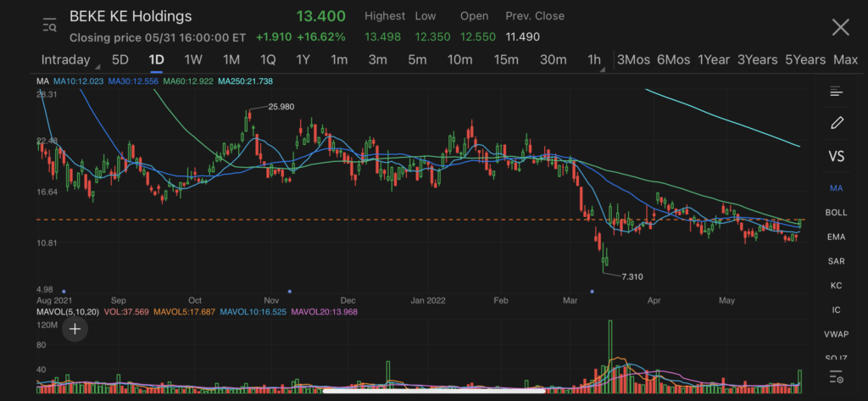The height and width of the screenshot is (401, 868).
Task: Set chart range to 3Mos
Action: [633, 60]
